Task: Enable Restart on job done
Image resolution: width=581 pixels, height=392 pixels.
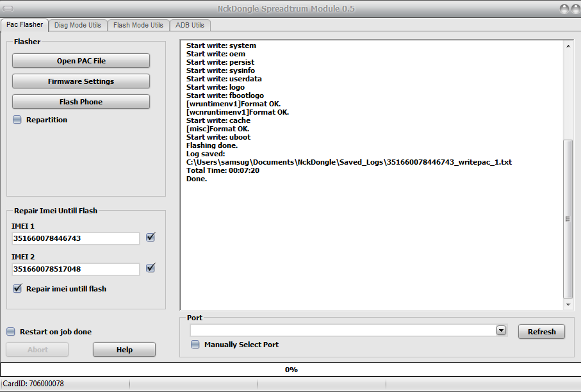Action: 11,332
